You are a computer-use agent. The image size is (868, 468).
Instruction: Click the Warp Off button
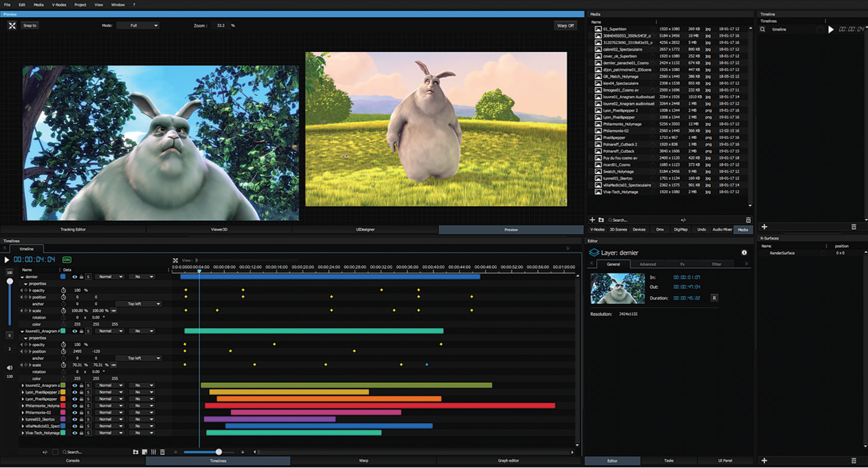tap(565, 26)
